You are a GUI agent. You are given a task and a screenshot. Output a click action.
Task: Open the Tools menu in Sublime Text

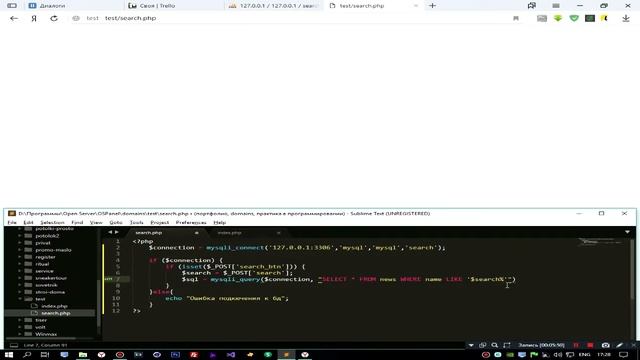(x=136, y=222)
